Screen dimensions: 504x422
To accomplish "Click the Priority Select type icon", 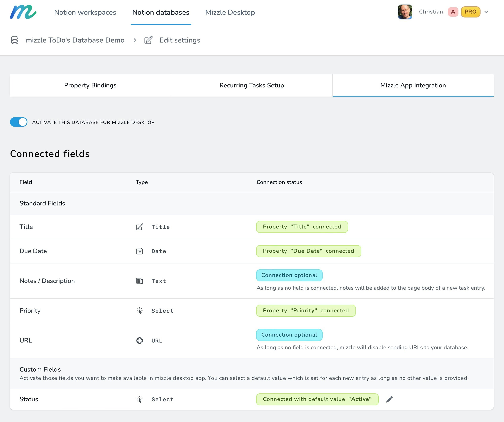I will pyautogui.click(x=140, y=311).
